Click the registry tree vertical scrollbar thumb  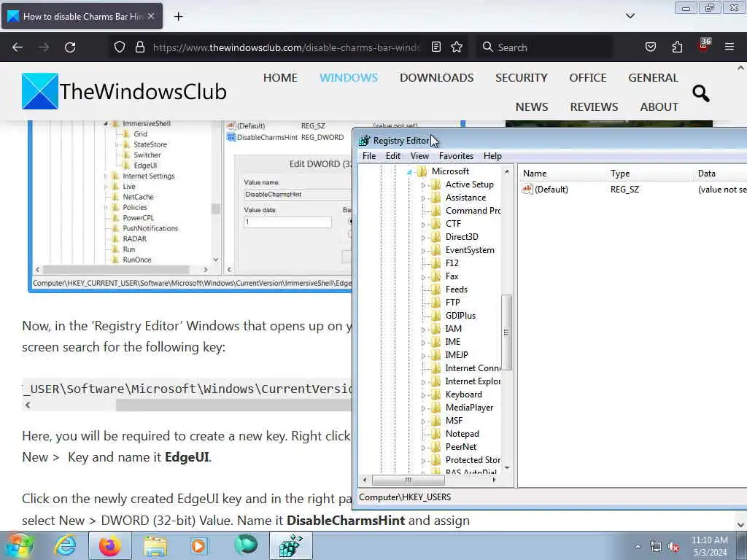click(x=506, y=332)
